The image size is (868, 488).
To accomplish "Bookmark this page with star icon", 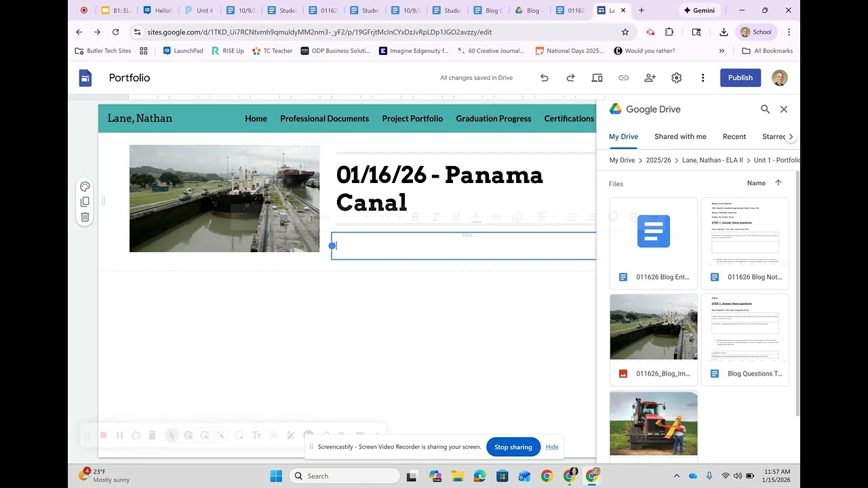I will pyautogui.click(x=625, y=32).
